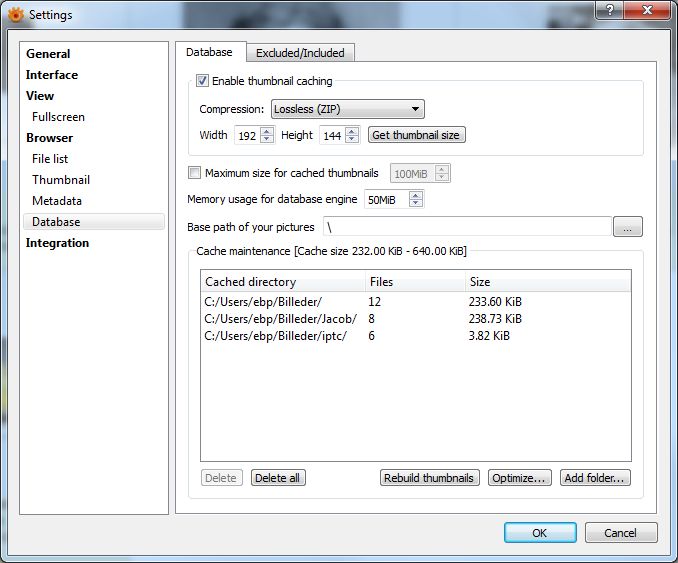Click the 233.60 KiB size cell
Screen dimensions: 678x563
(x=496, y=302)
